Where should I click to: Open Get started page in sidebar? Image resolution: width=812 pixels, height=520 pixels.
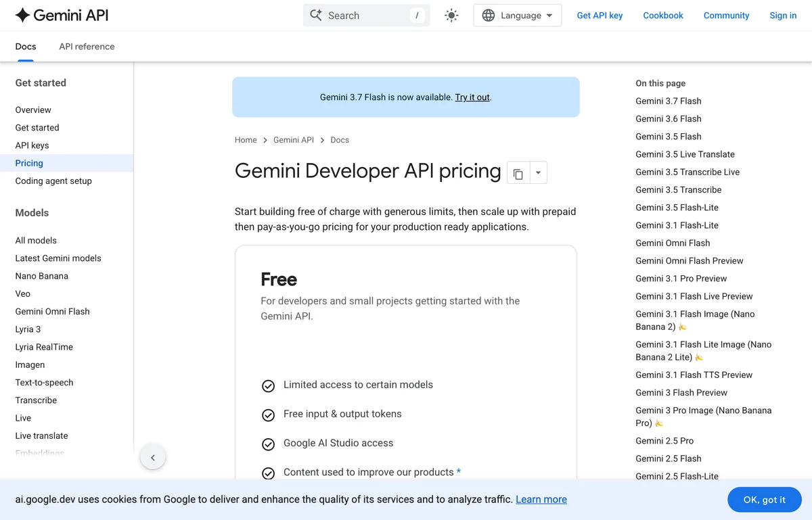[x=37, y=127]
